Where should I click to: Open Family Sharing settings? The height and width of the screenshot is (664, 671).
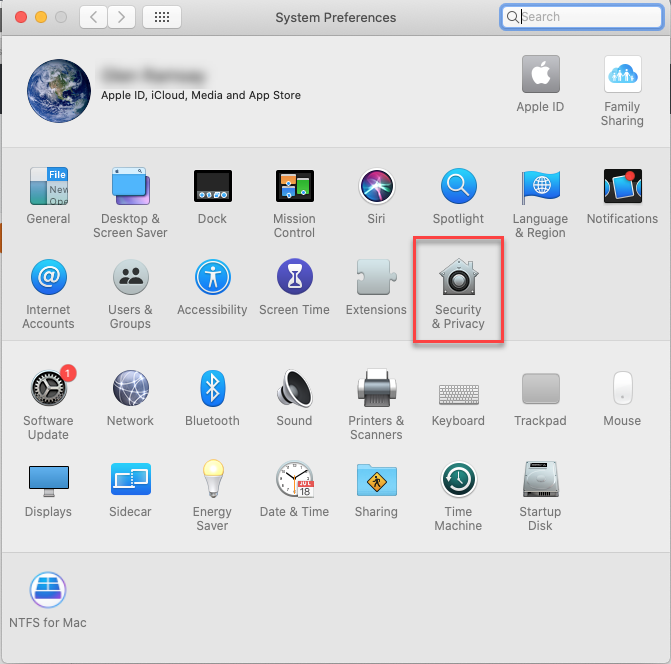point(622,91)
